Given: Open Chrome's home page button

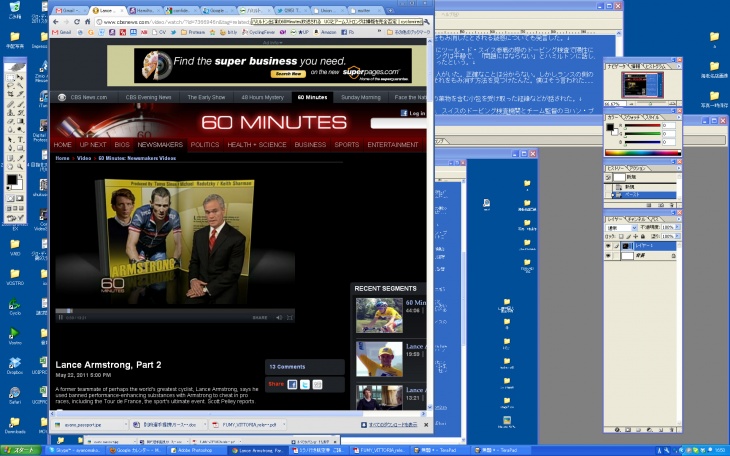Looking at the screenshot, I should click(x=88, y=21).
